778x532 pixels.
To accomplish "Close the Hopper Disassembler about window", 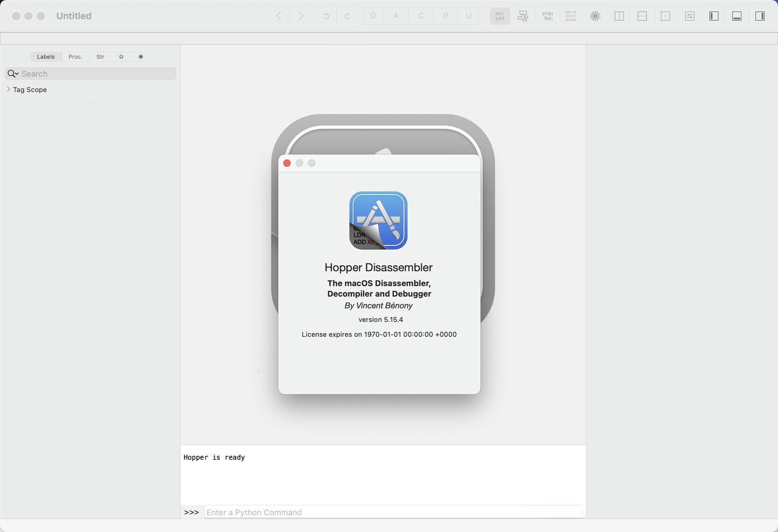I will click(287, 163).
